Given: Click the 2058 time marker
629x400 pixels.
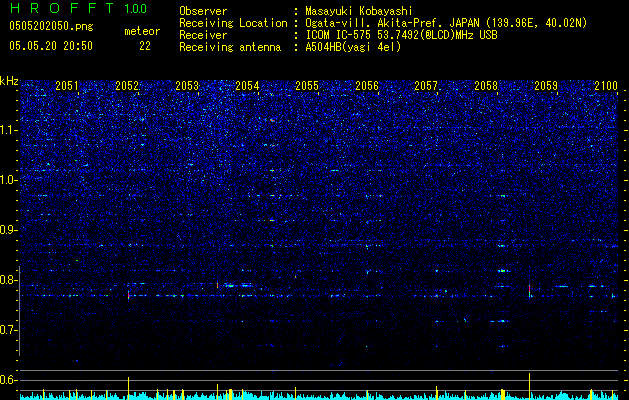Looking at the screenshot, I should coord(486,85).
